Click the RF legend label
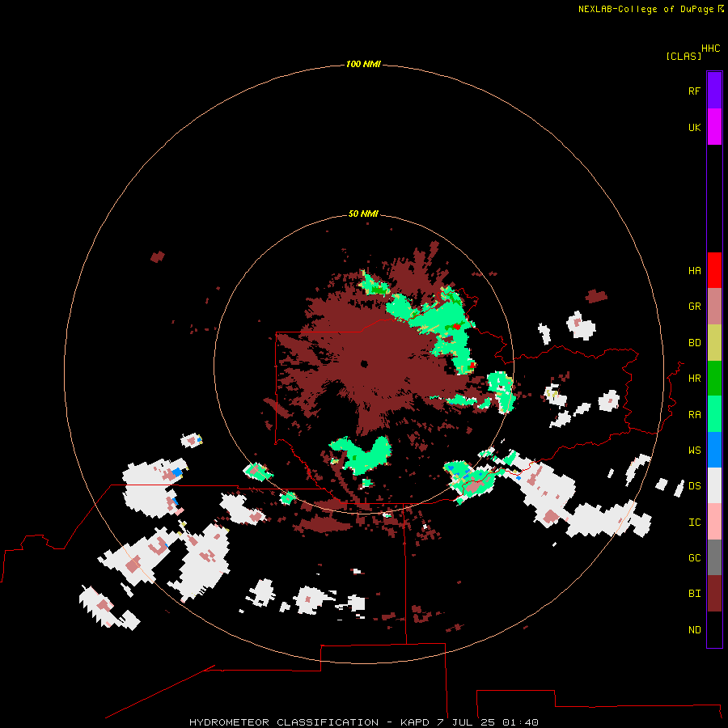The height and width of the screenshot is (728, 728). (694, 91)
